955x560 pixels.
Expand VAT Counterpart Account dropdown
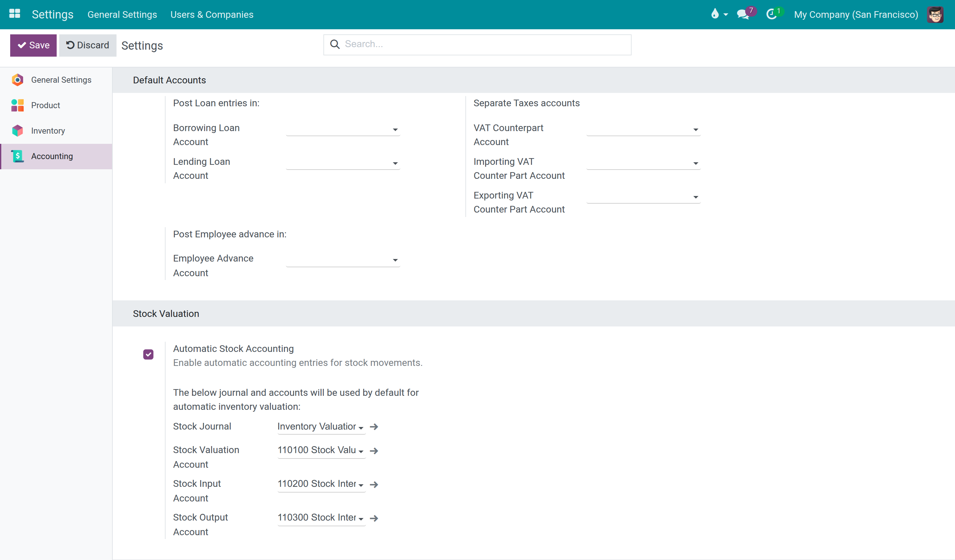coord(643,129)
